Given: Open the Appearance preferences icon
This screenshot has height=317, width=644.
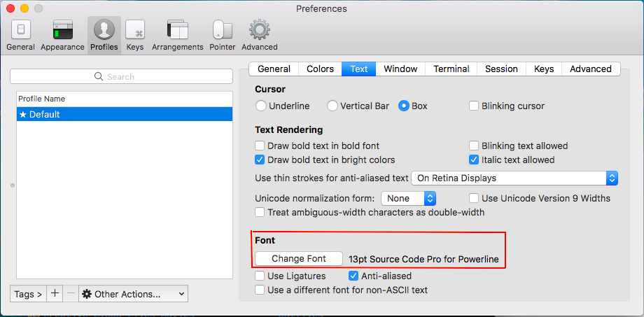Looking at the screenshot, I should pyautogui.click(x=62, y=35).
